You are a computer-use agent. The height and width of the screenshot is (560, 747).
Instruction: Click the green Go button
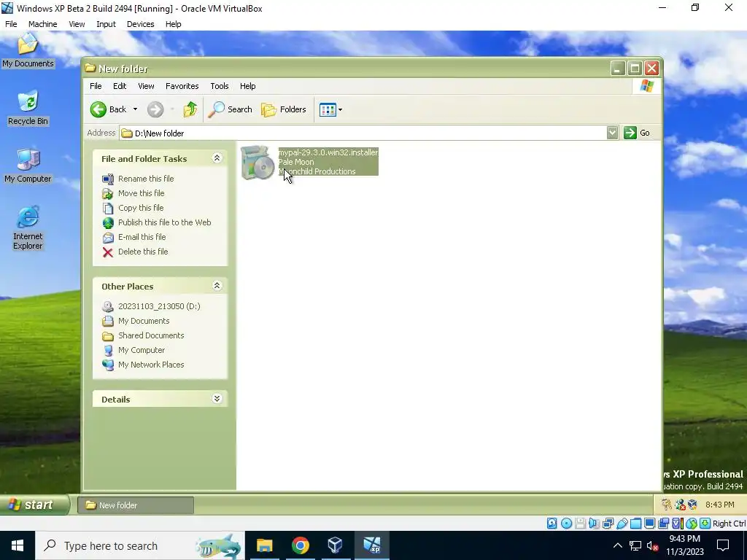[637, 133]
